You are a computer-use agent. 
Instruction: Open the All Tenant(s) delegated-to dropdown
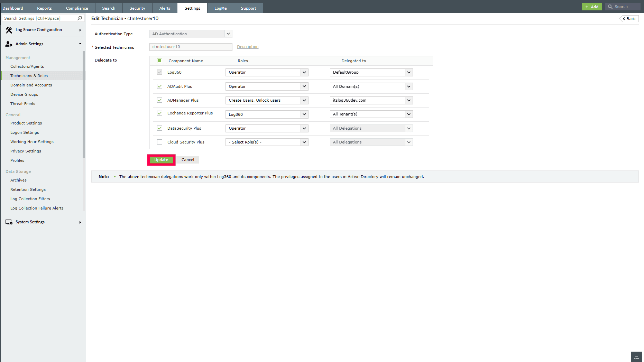[x=371, y=114]
